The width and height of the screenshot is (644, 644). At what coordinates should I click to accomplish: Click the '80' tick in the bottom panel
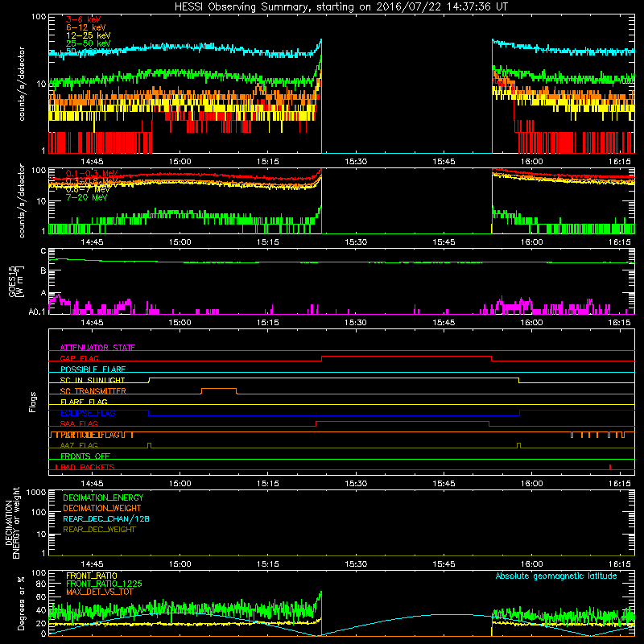point(41,584)
